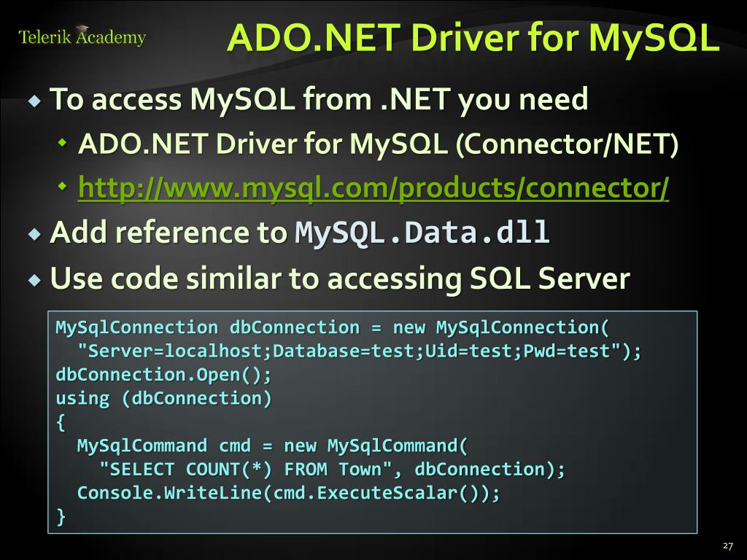Click code line 'MySqlConnection dbConnection = new MySqlConnection('
Image resolution: width=747 pixels, height=560 pixels.
(x=333, y=327)
